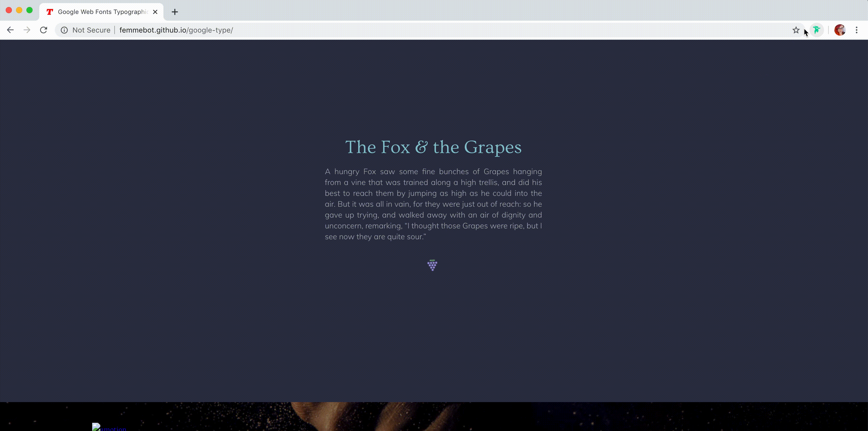Click the red T tab favicon
868x431 pixels.
click(50, 12)
